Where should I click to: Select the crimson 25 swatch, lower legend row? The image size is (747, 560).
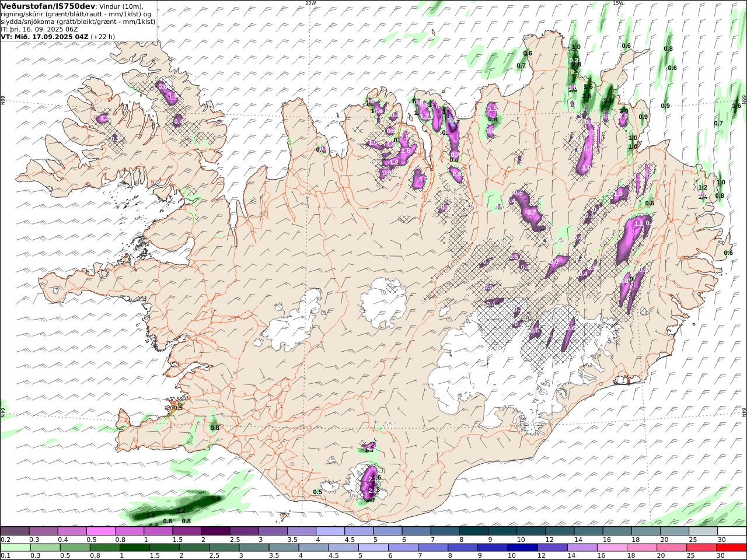coord(701,548)
